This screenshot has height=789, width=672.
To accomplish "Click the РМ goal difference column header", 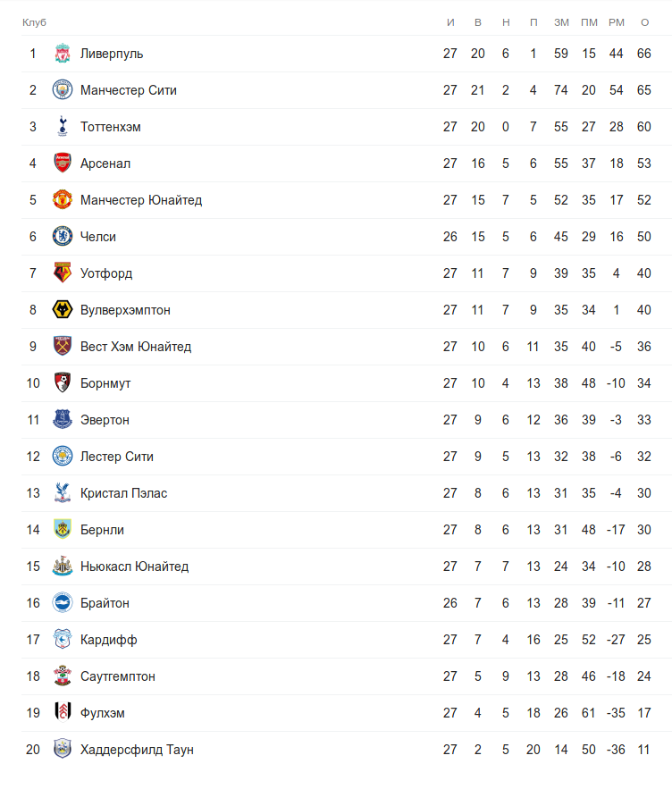I will (616, 21).
